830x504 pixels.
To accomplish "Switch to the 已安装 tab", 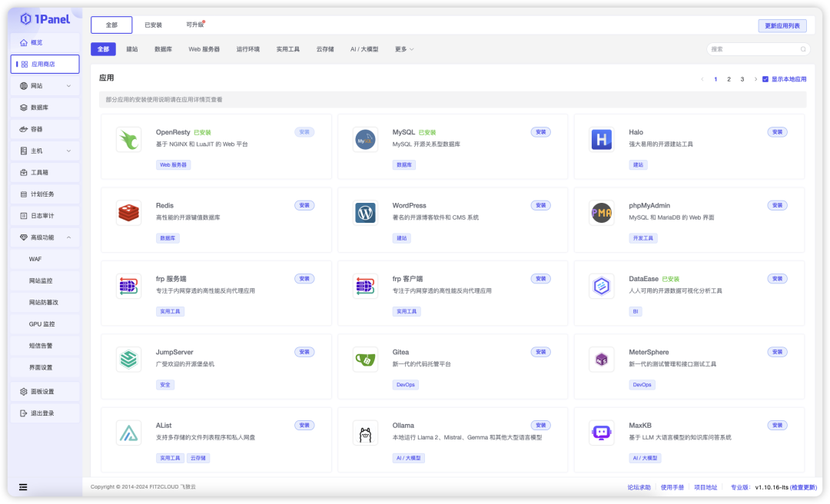I will tap(154, 25).
